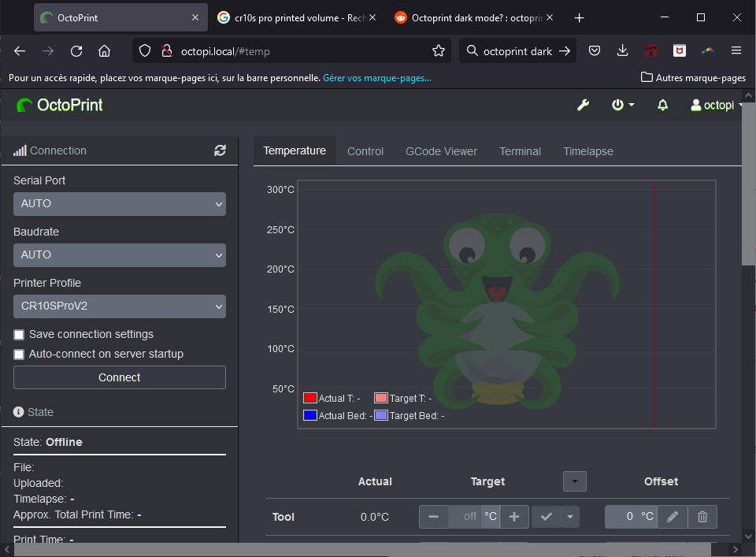The image size is (756, 557).
Task: Open the Baudrate dropdown
Action: [x=120, y=255]
